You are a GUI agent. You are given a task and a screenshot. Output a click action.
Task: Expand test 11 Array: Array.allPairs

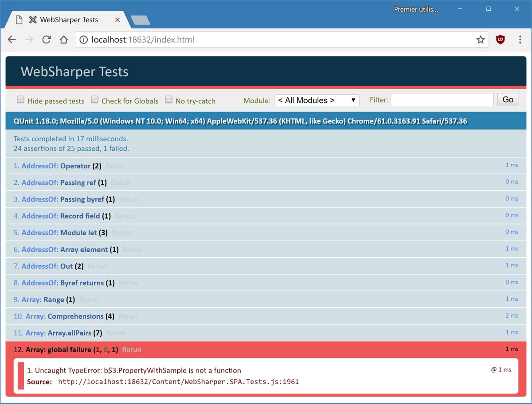coord(58,333)
